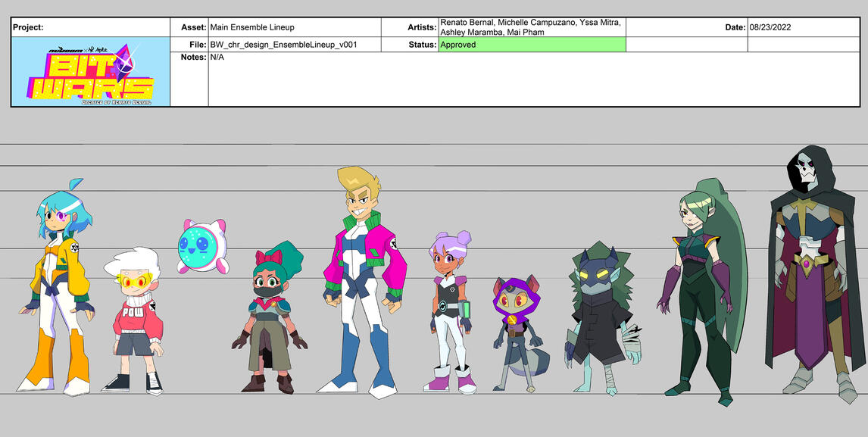Image resolution: width=868 pixels, height=437 pixels.
Task: Select the artist names starting 'Renato Bernal'
Action: 530,27
